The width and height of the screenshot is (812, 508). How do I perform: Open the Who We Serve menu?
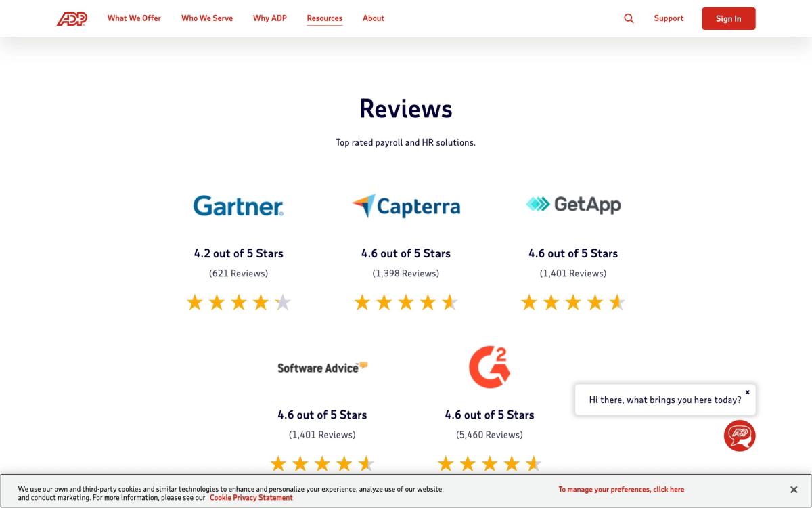pyautogui.click(x=207, y=18)
